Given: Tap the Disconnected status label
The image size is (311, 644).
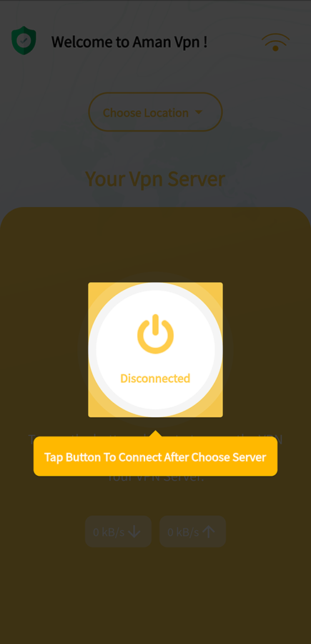Looking at the screenshot, I should (x=155, y=379).
